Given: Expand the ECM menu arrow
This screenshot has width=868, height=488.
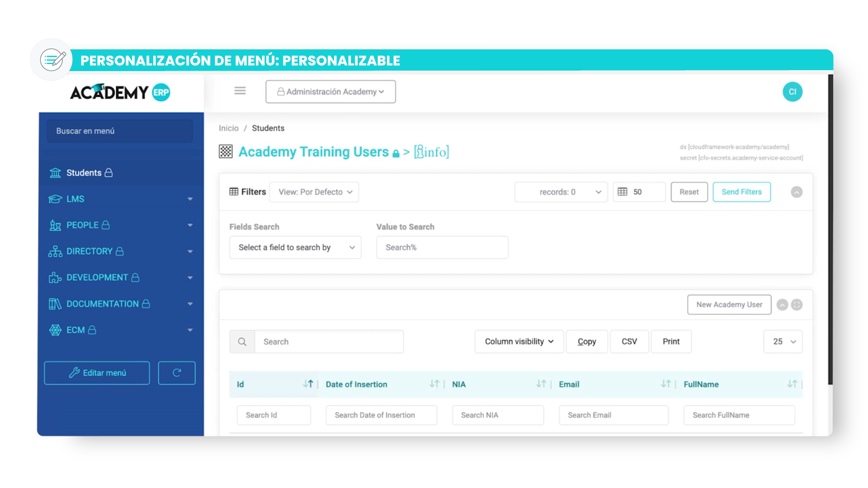Looking at the screenshot, I should click(x=190, y=330).
